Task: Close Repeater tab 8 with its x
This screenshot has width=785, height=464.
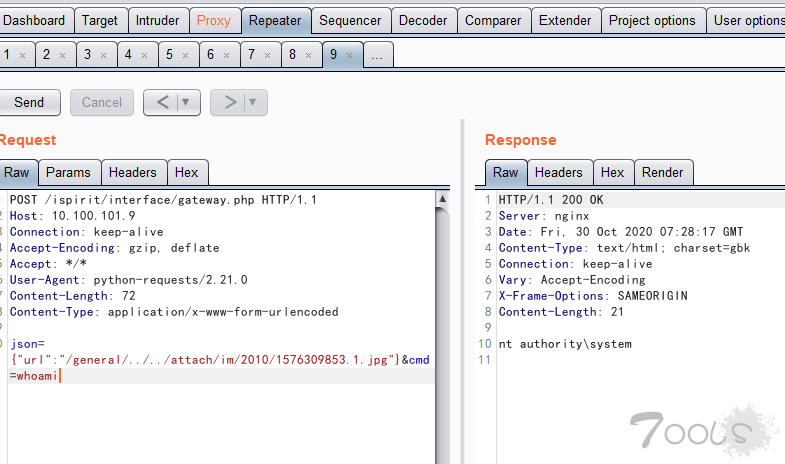Action: [309, 56]
